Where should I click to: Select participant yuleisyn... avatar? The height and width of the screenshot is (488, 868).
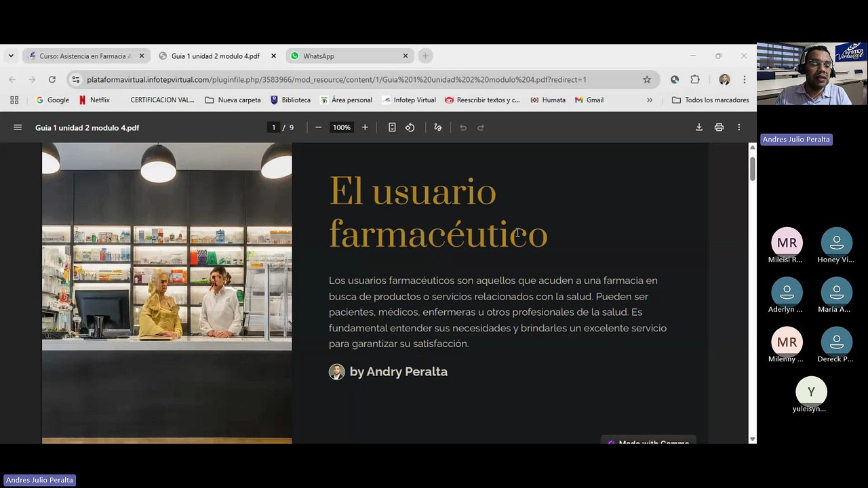tap(811, 392)
